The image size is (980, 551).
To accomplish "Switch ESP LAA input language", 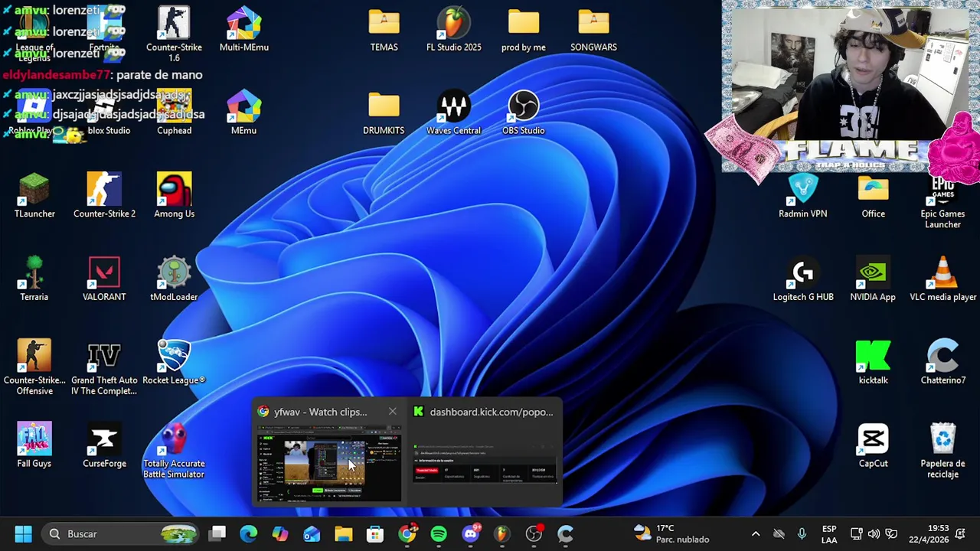I will pyautogui.click(x=829, y=534).
